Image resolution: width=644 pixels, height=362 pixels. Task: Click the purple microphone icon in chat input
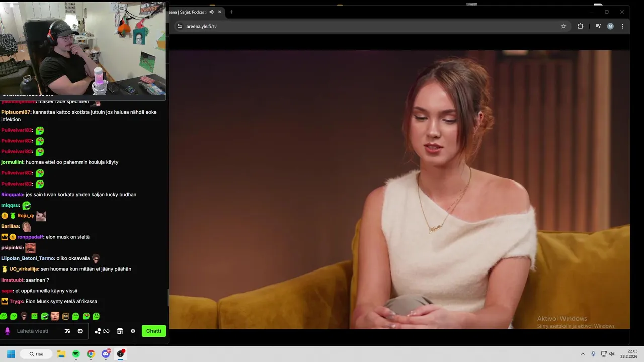point(7,331)
